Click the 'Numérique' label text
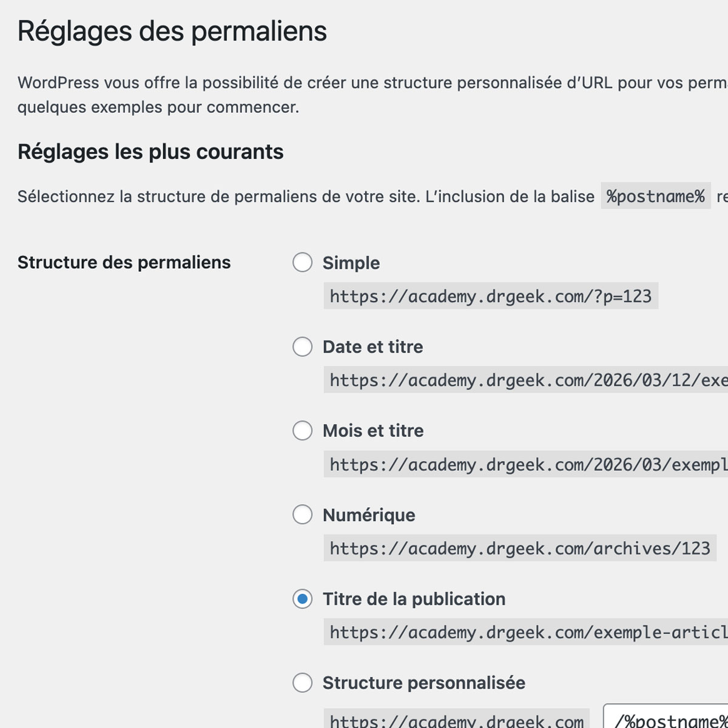Viewport: 728px width, 728px height. [x=369, y=515]
